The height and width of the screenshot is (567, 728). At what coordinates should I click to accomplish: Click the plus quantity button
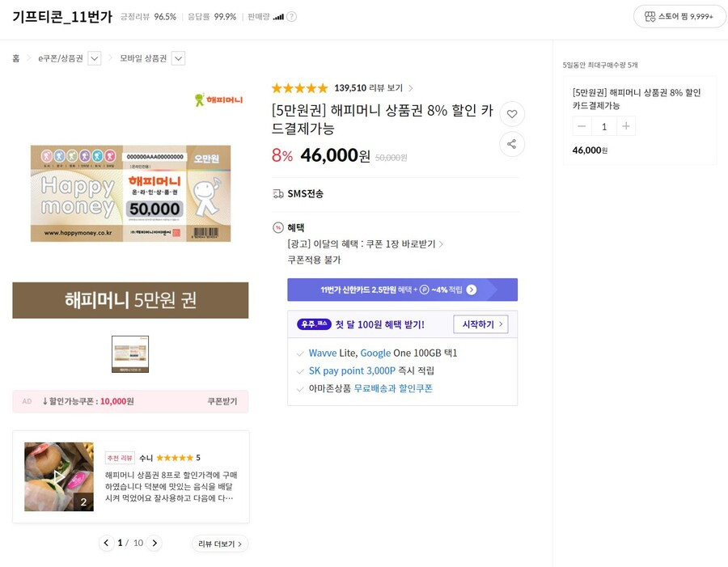(626, 126)
